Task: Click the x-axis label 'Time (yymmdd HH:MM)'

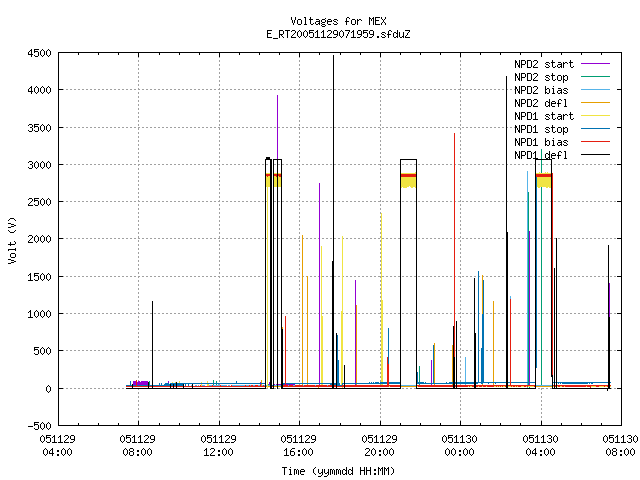Action: pos(338,471)
